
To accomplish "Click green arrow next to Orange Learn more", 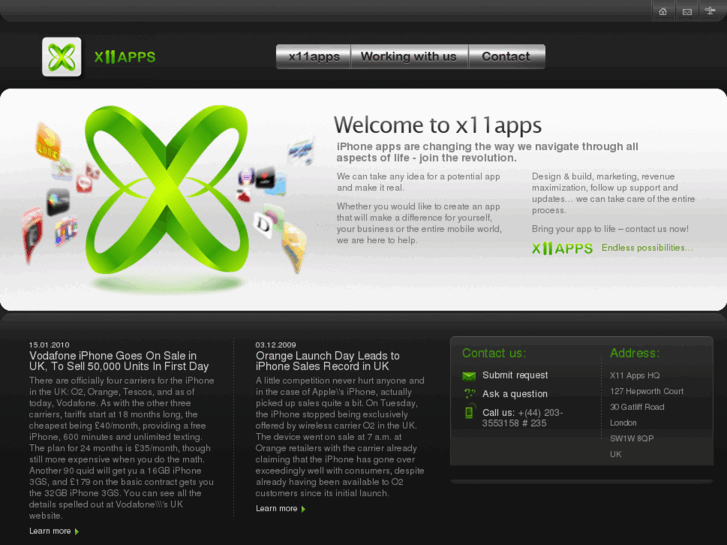I will click(303, 509).
